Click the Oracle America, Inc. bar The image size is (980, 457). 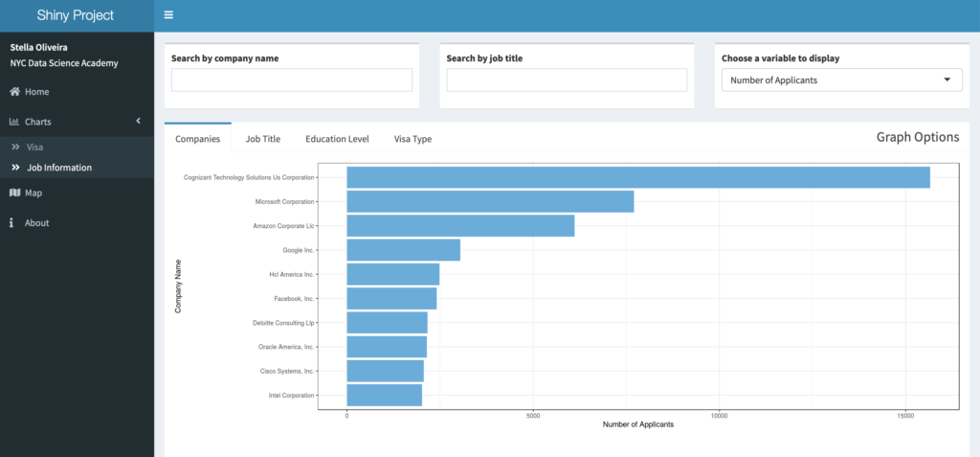coord(387,347)
